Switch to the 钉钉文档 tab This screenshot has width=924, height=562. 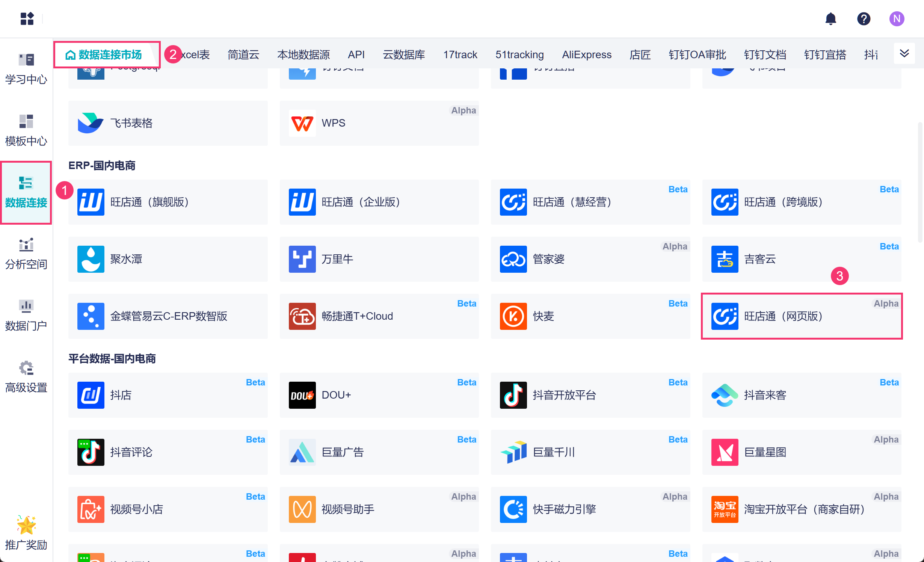tap(765, 55)
